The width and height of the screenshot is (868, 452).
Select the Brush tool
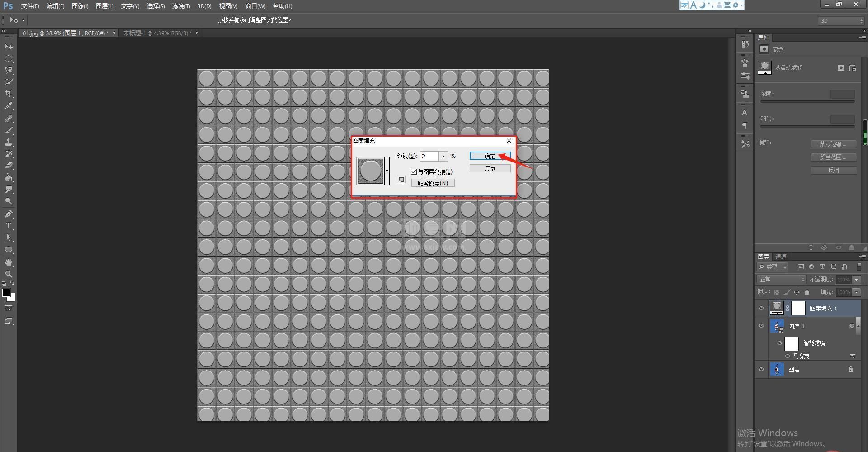pyautogui.click(x=9, y=130)
